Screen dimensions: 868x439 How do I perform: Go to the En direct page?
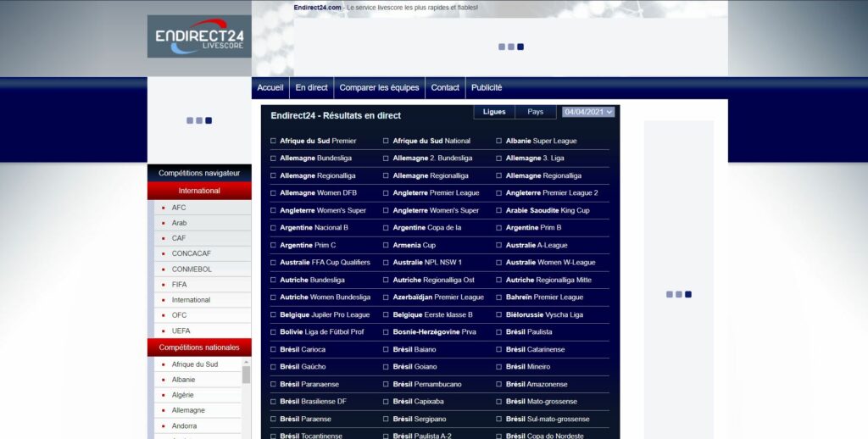[x=311, y=87]
